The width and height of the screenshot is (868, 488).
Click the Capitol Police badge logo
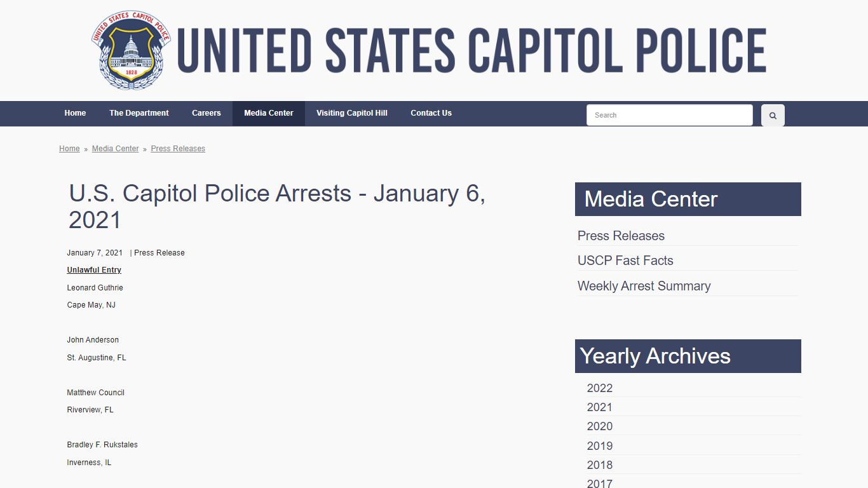coord(131,50)
